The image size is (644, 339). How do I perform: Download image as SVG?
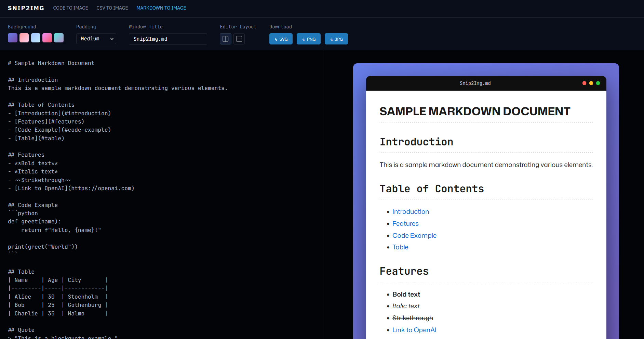click(281, 39)
